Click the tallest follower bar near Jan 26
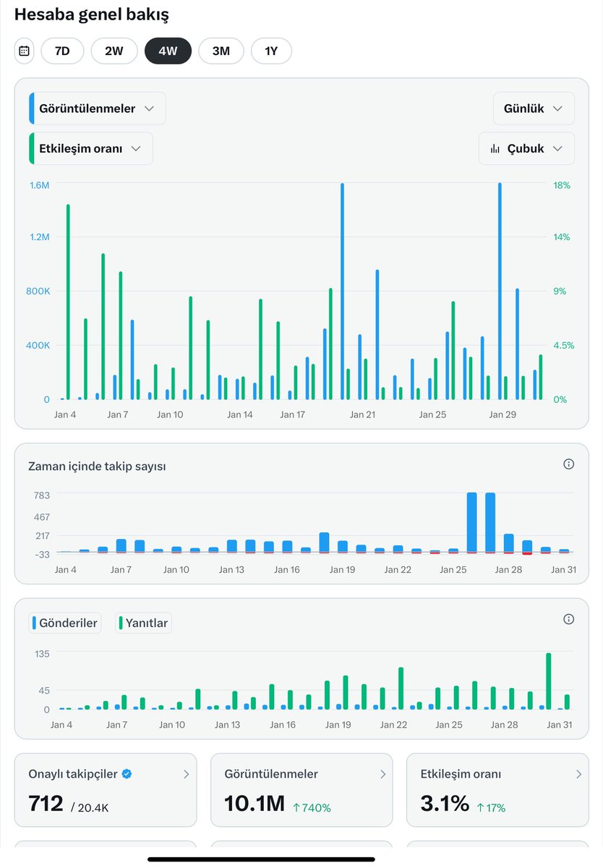The image size is (603, 868). (471, 522)
